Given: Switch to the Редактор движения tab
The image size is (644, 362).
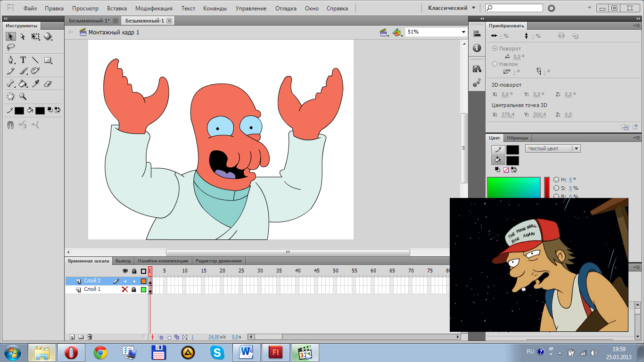Looking at the screenshot, I should [x=218, y=261].
